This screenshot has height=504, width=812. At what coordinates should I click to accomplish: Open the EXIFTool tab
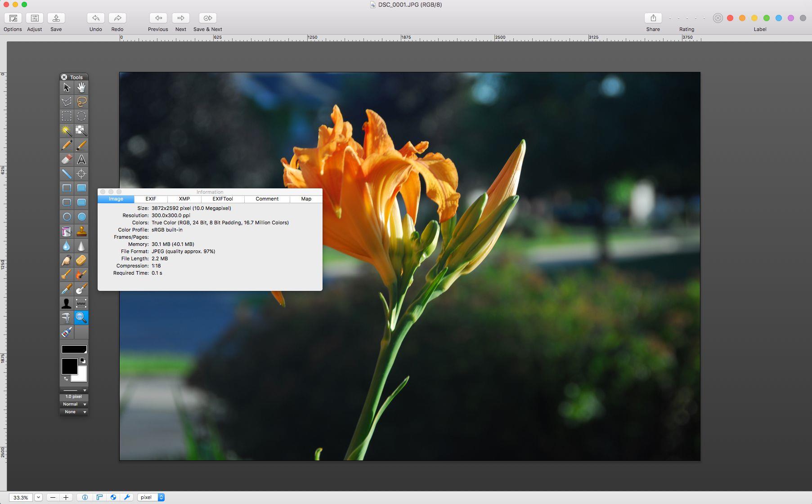[223, 199]
